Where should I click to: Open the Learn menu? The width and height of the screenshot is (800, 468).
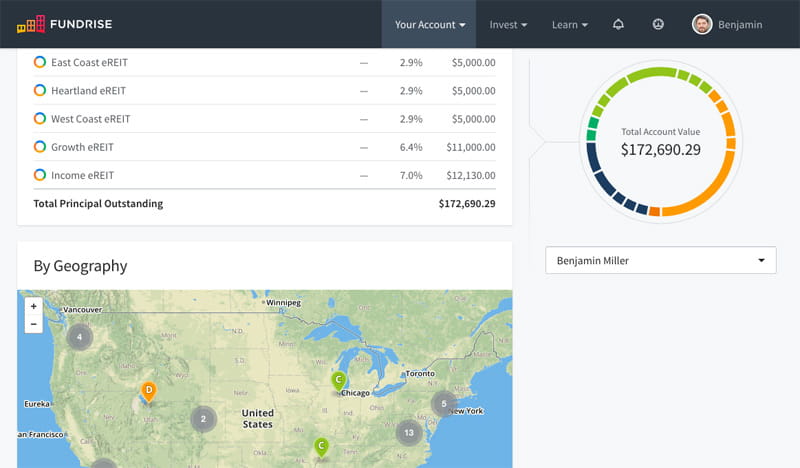(x=569, y=24)
